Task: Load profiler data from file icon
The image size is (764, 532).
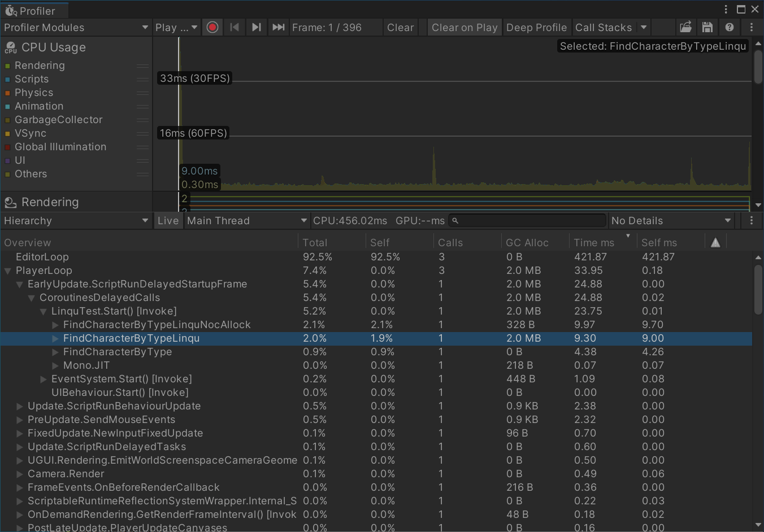Action: click(685, 27)
